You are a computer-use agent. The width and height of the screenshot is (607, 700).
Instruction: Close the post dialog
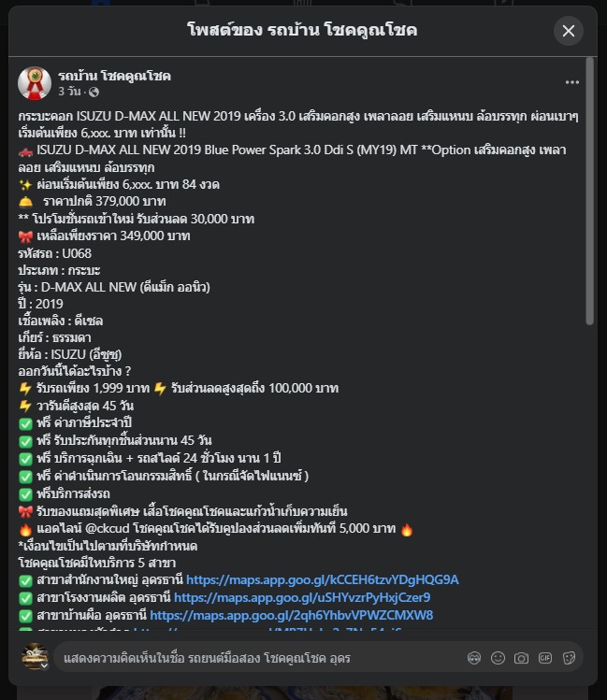568,31
